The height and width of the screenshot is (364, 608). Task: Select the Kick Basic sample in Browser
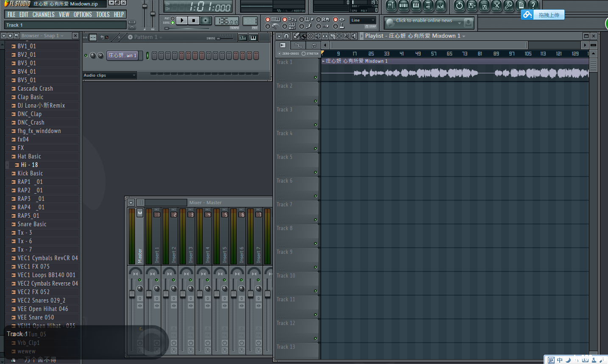[x=30, y=173]
